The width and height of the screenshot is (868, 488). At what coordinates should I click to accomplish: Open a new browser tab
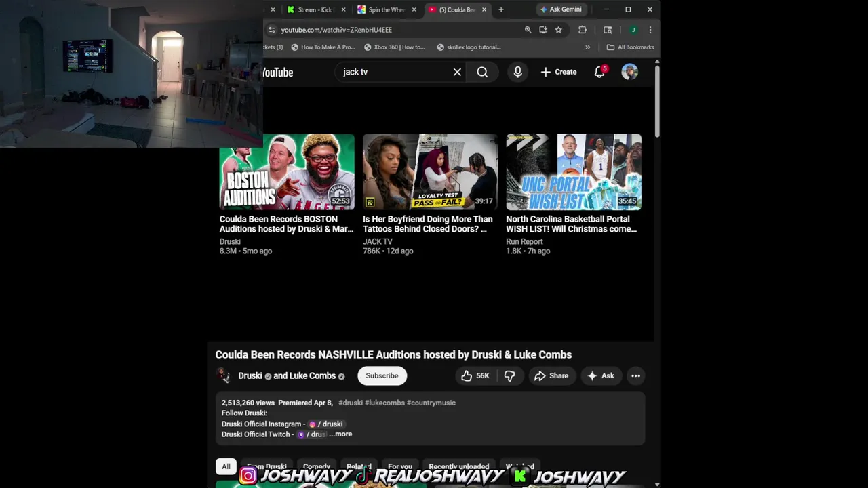tap(501, 9)
